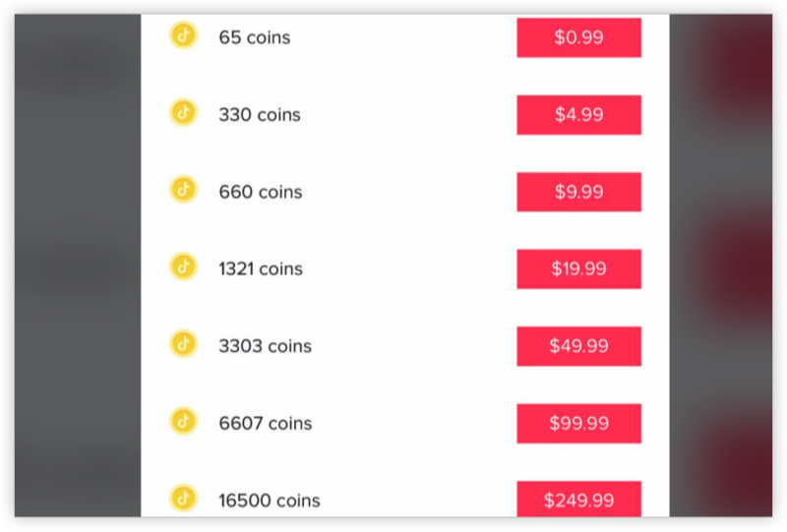Click the 1321 coins text
Viewport: 787px width, 532px height.
point(261,269)
